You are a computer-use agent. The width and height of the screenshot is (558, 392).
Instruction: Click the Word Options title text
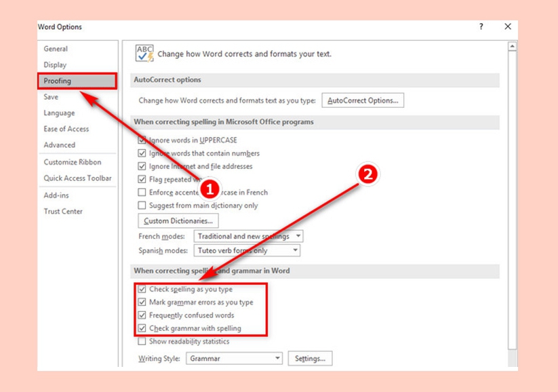point(60,26)
